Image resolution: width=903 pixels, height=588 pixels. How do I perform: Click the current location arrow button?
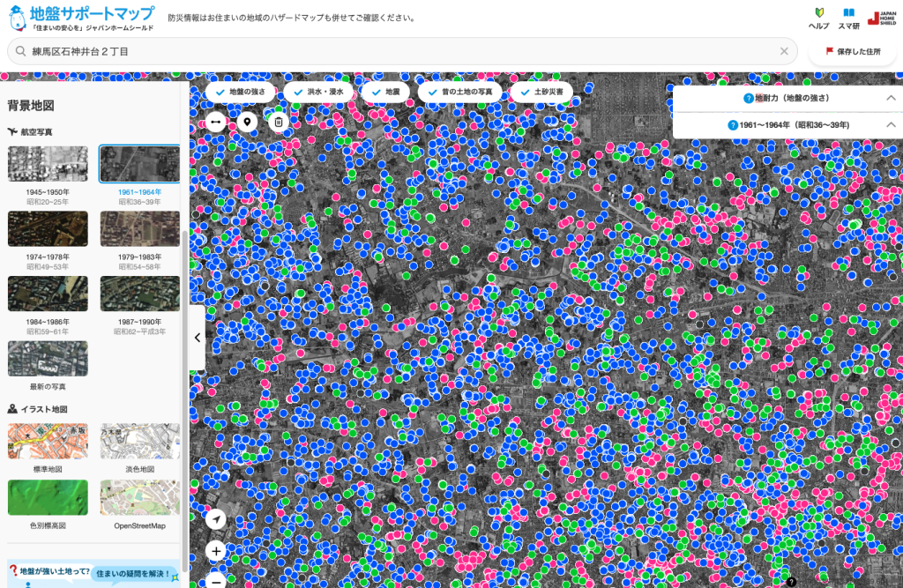[216, 519]
